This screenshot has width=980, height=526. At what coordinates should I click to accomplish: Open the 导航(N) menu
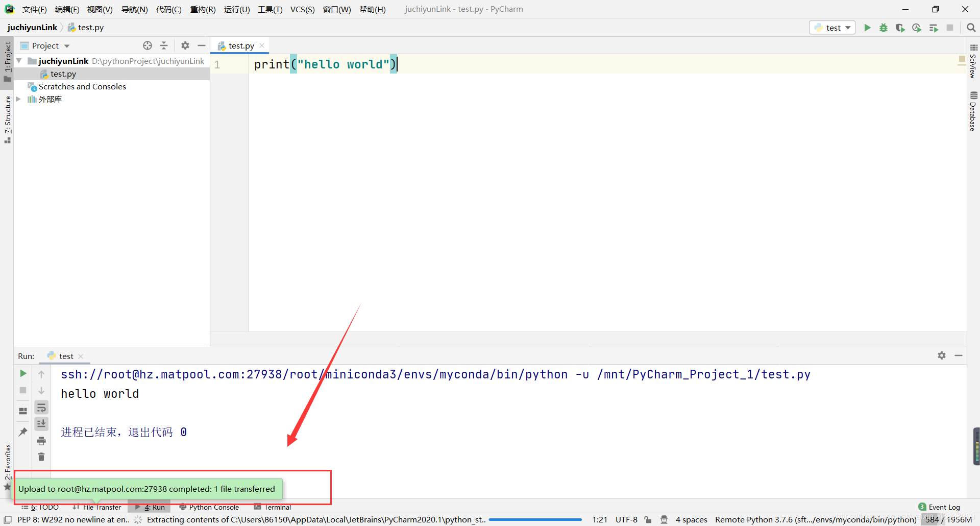[134, 9]
